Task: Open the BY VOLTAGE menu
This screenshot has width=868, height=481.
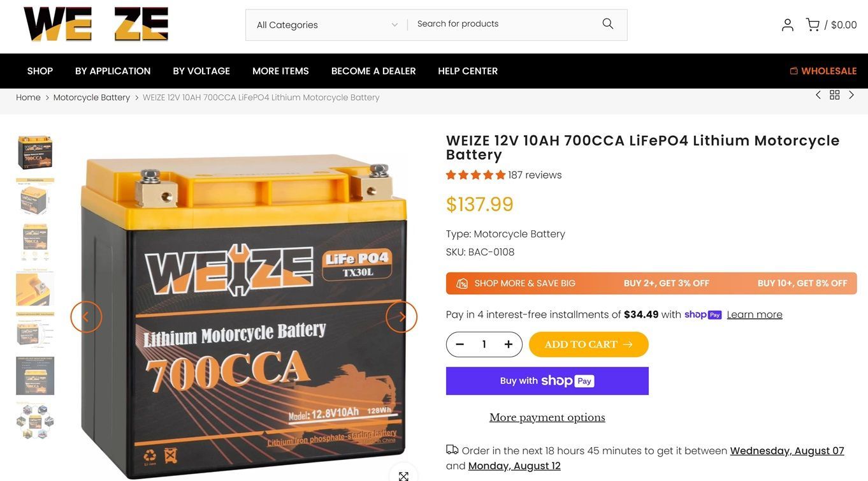Action: click(x=201, y=71)
